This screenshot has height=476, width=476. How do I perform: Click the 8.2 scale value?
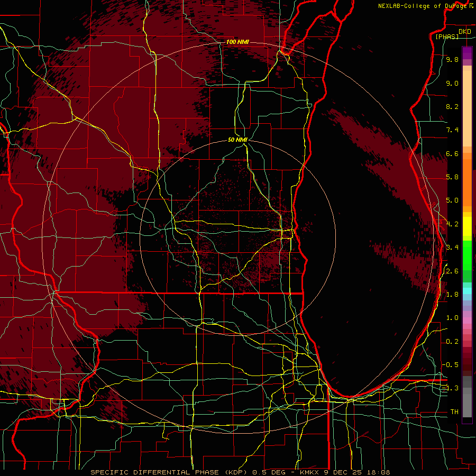coord(452,106)
